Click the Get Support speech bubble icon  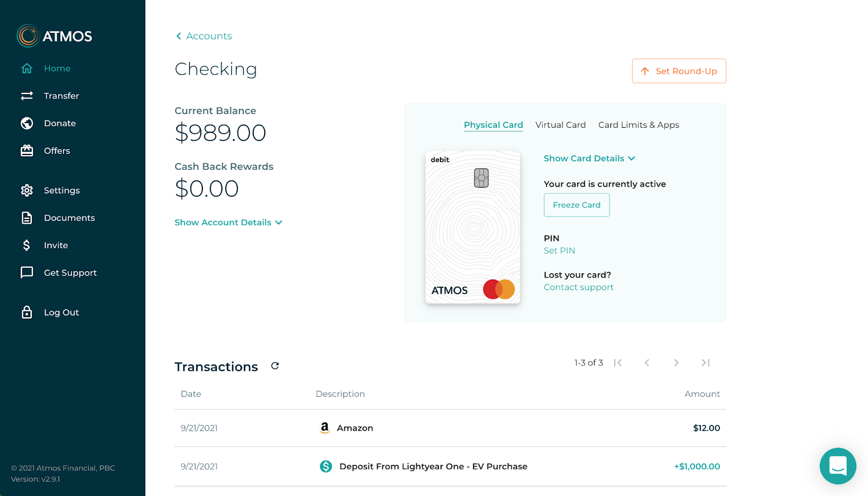27,272
